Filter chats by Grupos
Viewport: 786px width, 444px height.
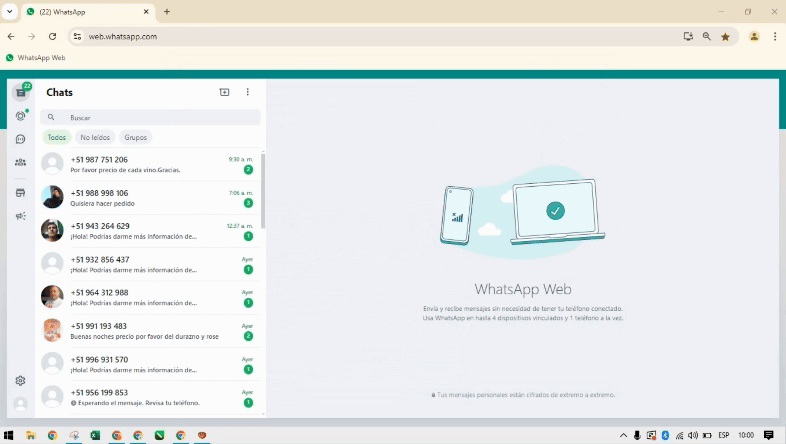tap(135, 137)
